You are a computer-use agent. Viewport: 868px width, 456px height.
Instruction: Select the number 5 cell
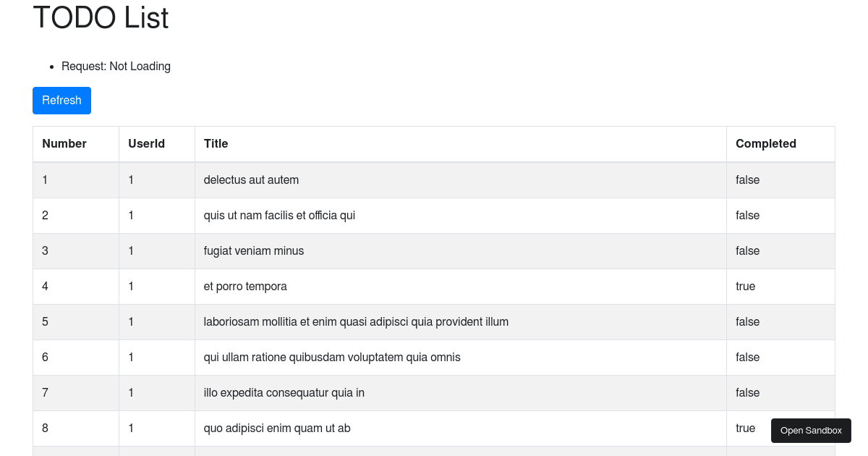45,321
